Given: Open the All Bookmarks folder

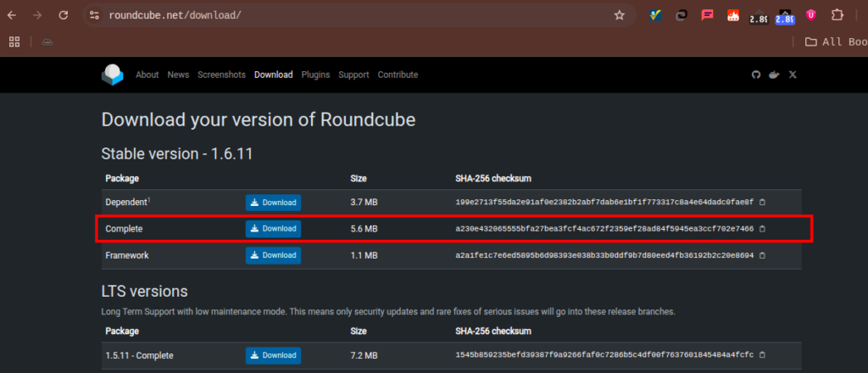Looking at the screenshot, I should click(836, 42).
